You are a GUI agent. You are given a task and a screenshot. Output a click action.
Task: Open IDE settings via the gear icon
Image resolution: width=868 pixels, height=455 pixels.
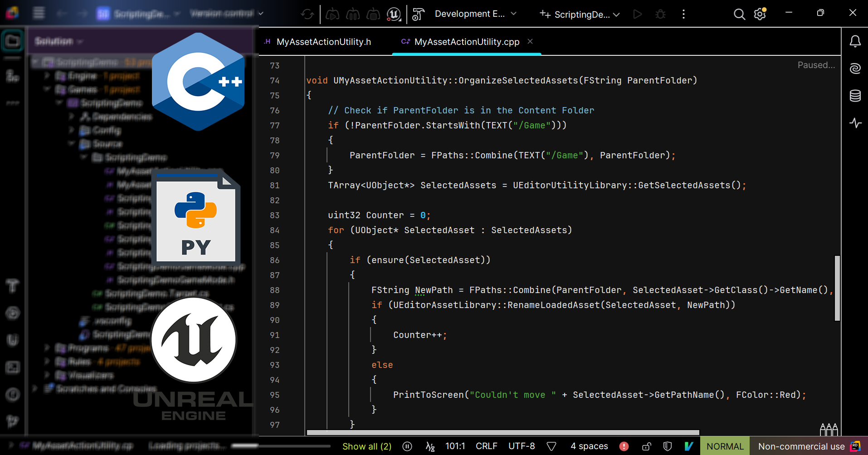point(760,14)
